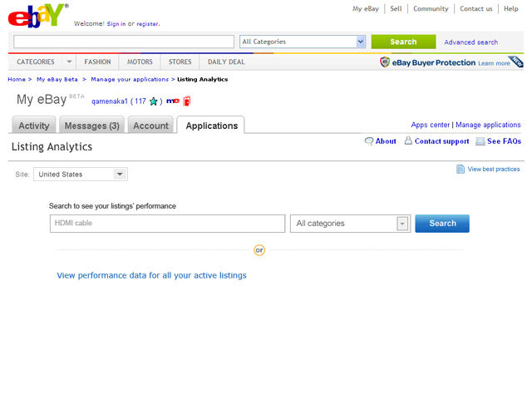This screenshot has width=532, height=399.
Task: Click the NEW ribbon badge icon
Action: [516, 62]
